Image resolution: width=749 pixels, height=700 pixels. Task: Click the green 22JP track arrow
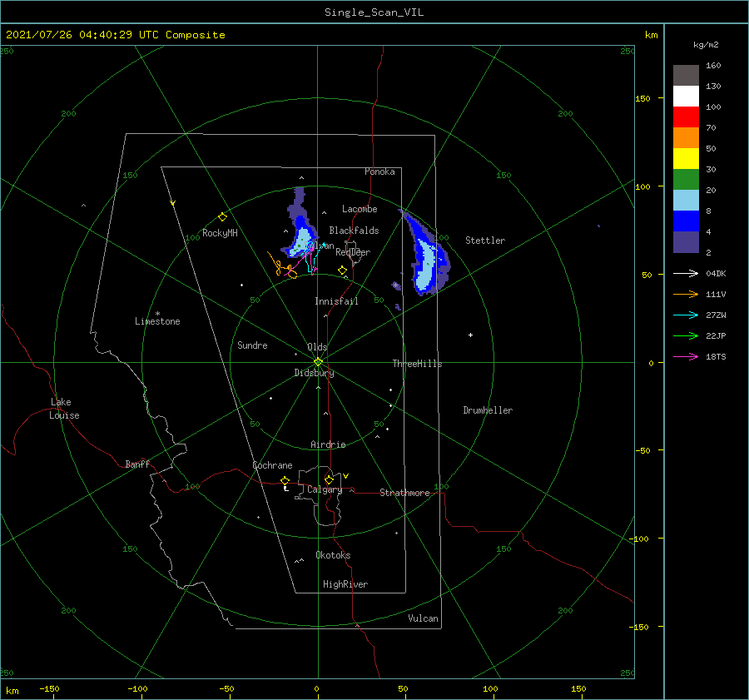[x=686, y=336]
